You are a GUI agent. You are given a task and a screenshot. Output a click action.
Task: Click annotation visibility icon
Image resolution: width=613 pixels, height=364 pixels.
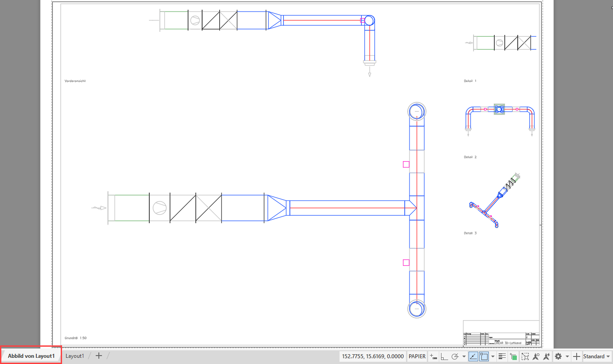(x=536, y=356)
